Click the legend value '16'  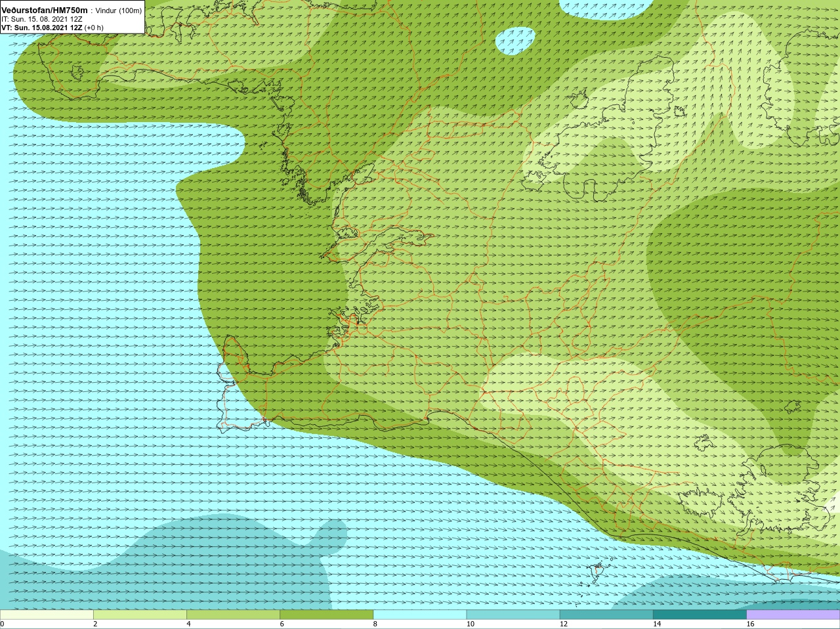pos(751,624)
